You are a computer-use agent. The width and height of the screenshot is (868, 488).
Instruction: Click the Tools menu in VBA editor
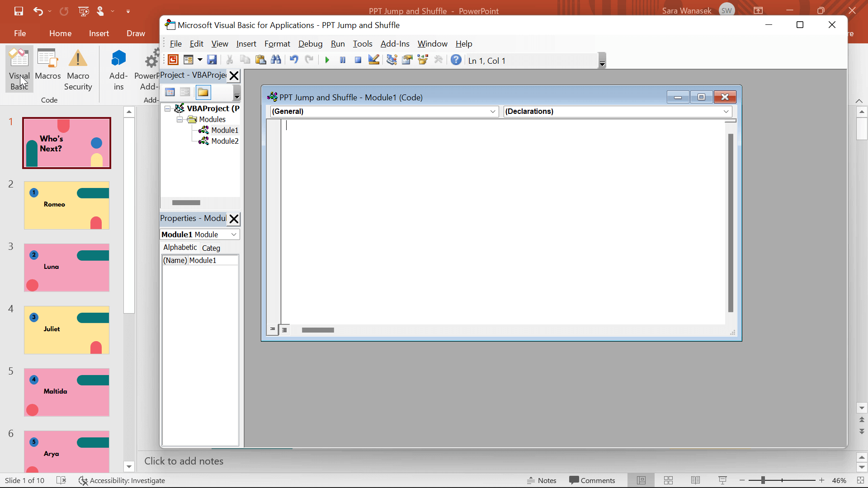tap(363, 43)
